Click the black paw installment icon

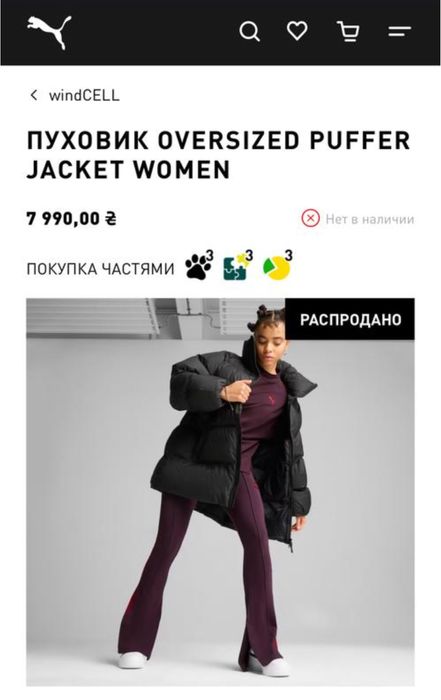199,266
